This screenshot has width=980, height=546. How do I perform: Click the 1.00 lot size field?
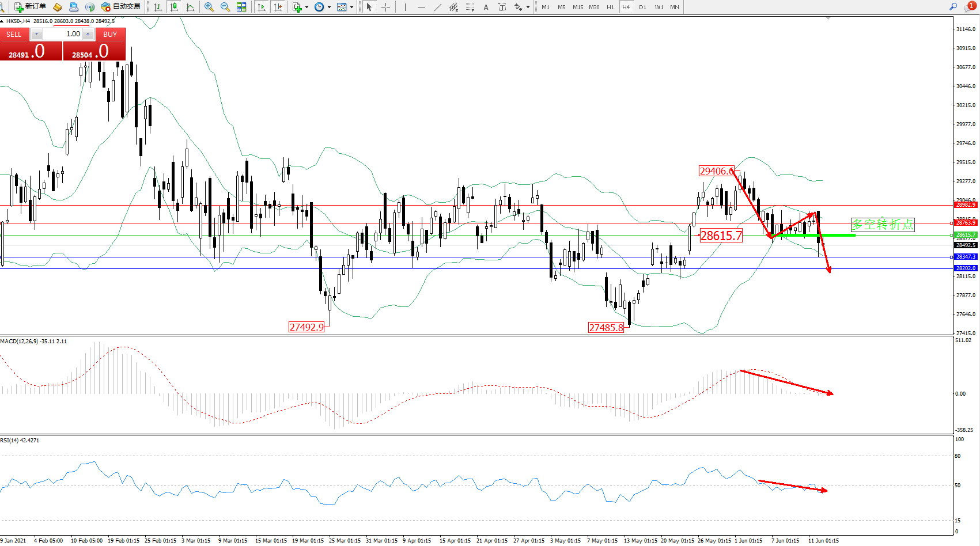coord(62,34)
